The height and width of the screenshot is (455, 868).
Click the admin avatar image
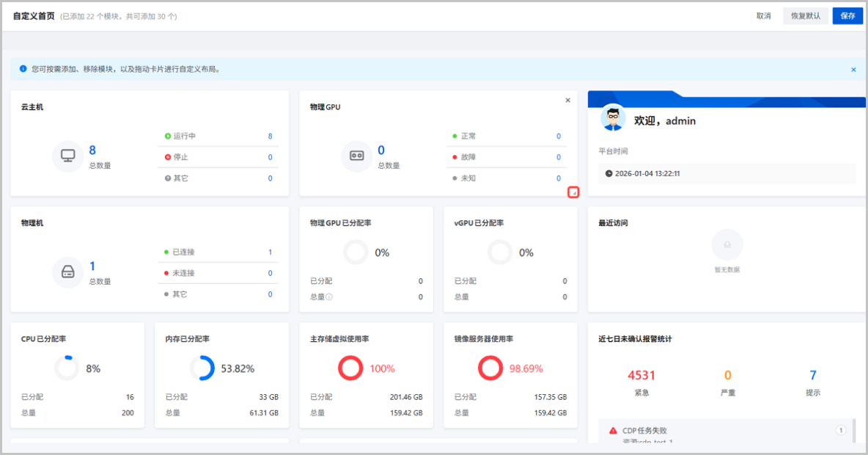pos(612,119)
